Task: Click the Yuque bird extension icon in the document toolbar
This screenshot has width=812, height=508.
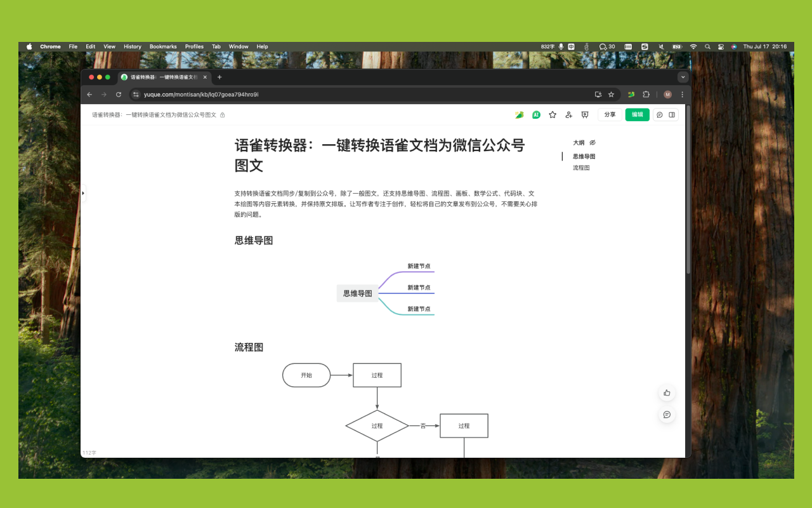Action: (x=520, y=115)
